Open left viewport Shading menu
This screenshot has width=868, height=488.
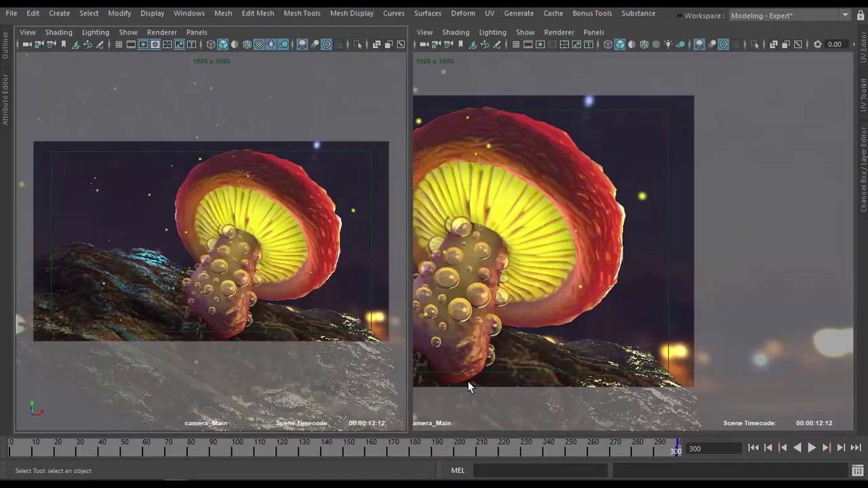[x=58, y=32]
